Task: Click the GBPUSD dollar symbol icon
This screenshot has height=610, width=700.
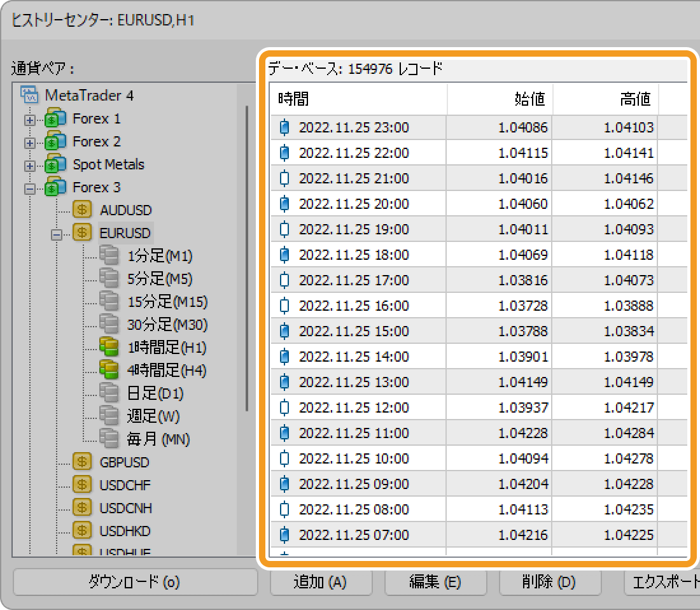Action: pyautogui.click(x=82, y=462)
